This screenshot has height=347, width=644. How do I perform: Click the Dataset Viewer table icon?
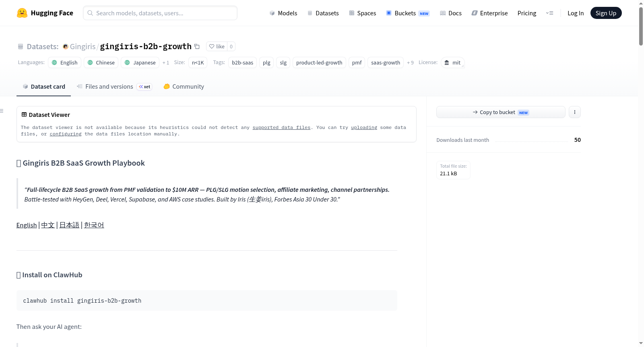pos(24,114)
